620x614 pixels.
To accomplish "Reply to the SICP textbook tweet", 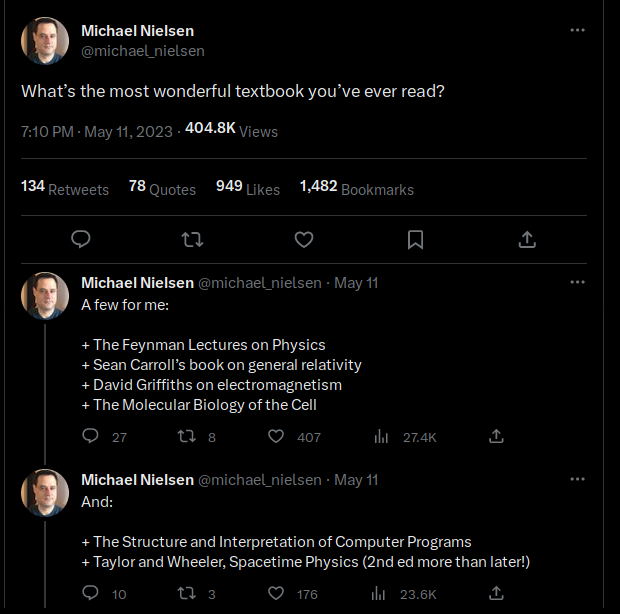I will pos(90,594).
